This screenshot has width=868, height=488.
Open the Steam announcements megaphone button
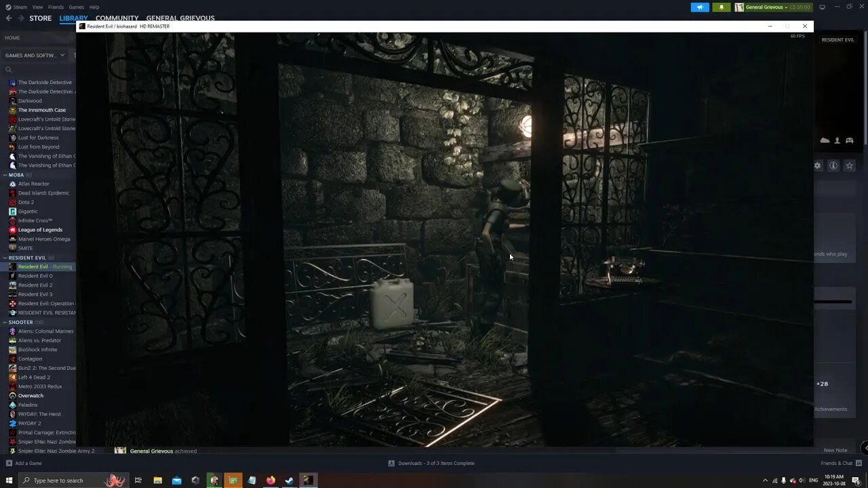tap(700, 7)
